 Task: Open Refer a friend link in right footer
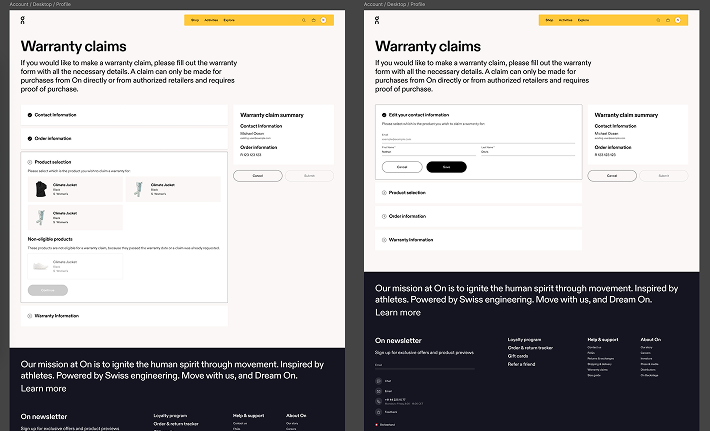point(521,364)
